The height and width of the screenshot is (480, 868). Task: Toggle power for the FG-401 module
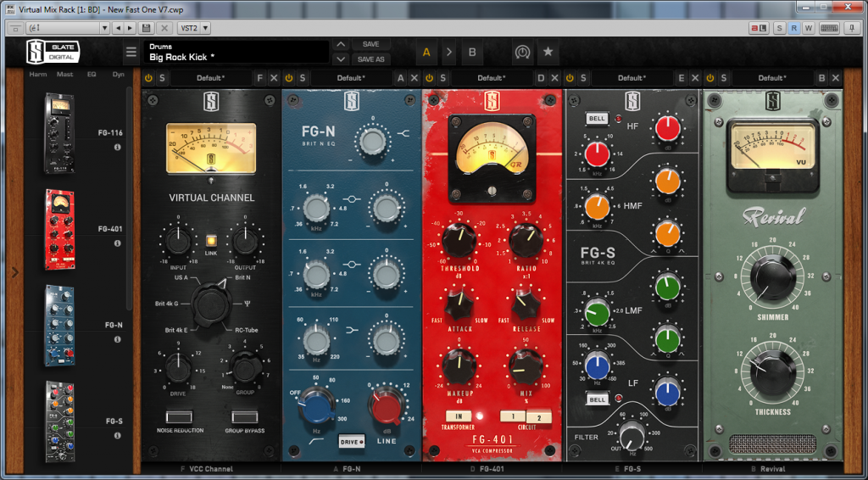click(x=430, y=78)
